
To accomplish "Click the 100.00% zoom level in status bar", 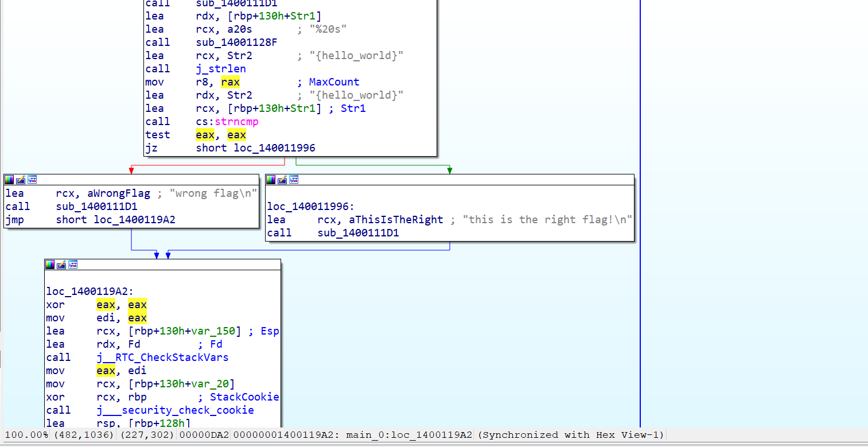I will (x=26, y=435).
